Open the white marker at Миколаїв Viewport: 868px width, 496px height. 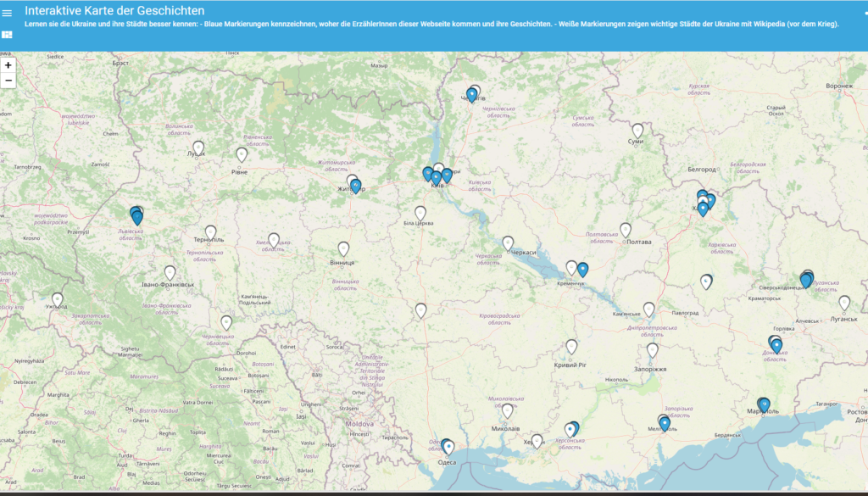tap(507, 410)
